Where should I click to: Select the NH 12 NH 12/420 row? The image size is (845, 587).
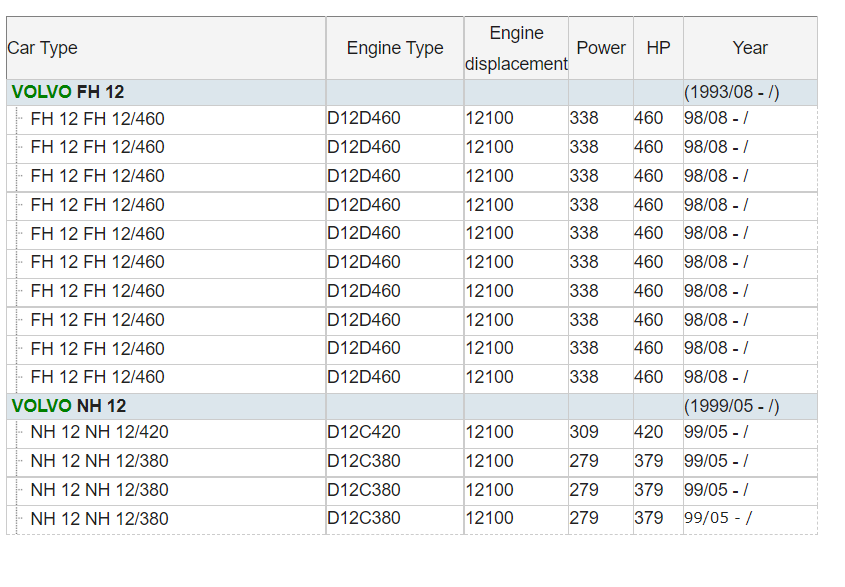coord(412,433)
